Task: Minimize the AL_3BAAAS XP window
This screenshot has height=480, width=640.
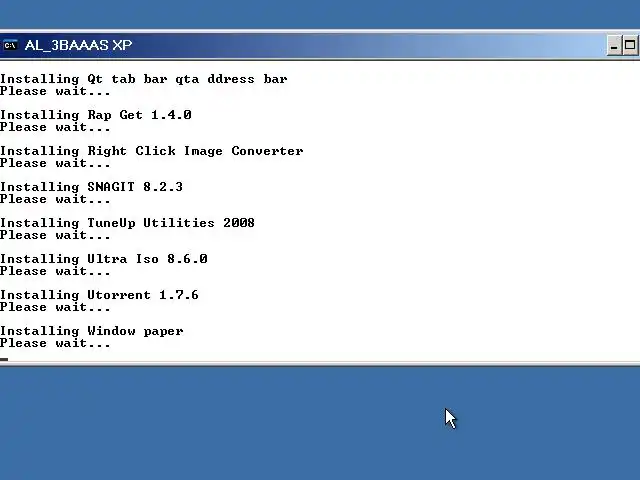Action: pos(614,45)
